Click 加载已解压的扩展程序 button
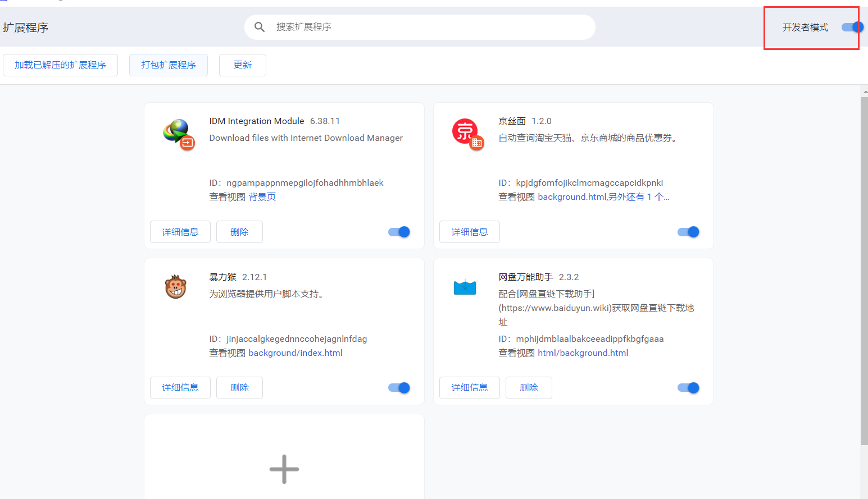Viewport: 868px width, 499px height. click(x=60, y=65)
